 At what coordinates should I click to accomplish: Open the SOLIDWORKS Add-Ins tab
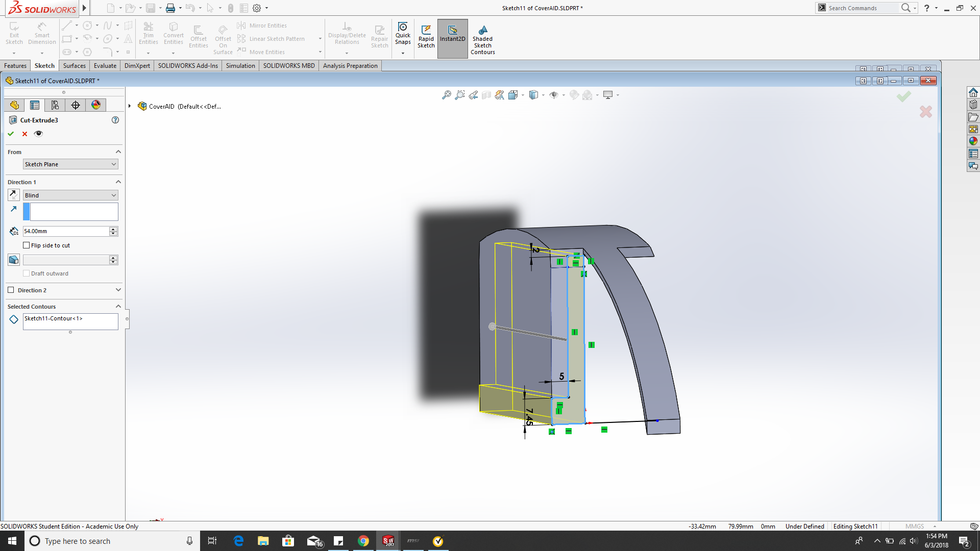188,66
